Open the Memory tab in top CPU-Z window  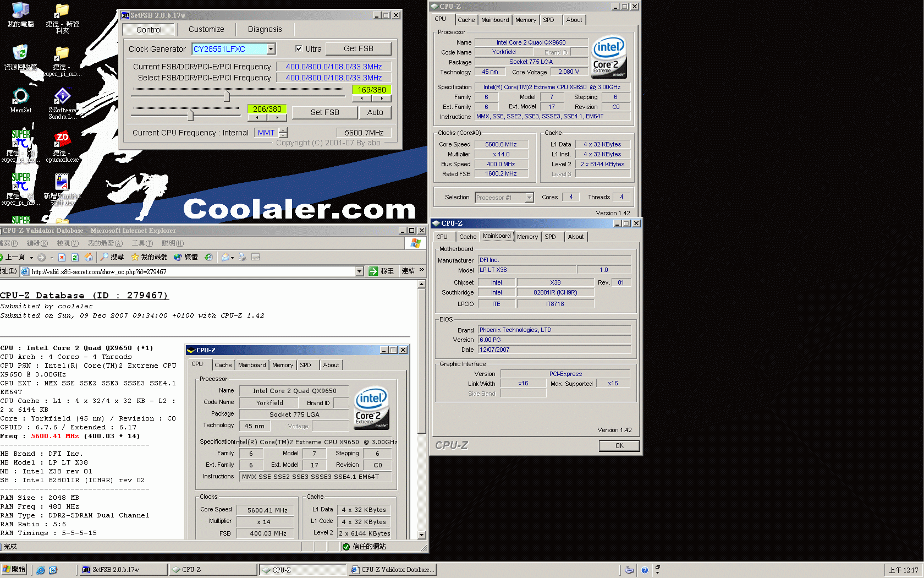526,20
